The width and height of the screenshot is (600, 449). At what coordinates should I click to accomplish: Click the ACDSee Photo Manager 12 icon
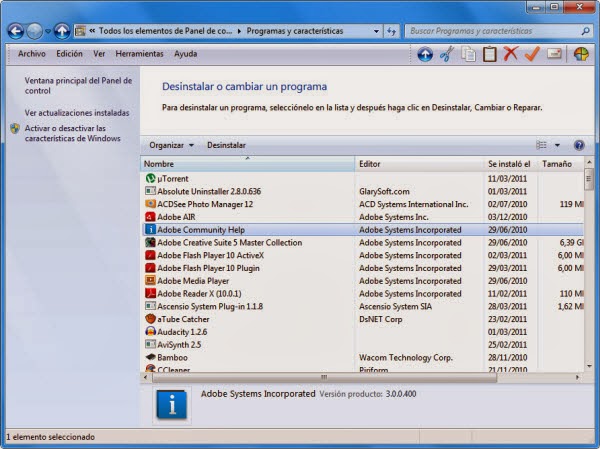tap(150, 204)
